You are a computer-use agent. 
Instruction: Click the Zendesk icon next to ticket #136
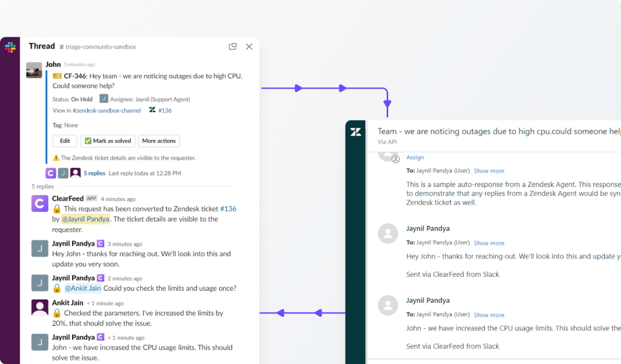tap(153, 110)
